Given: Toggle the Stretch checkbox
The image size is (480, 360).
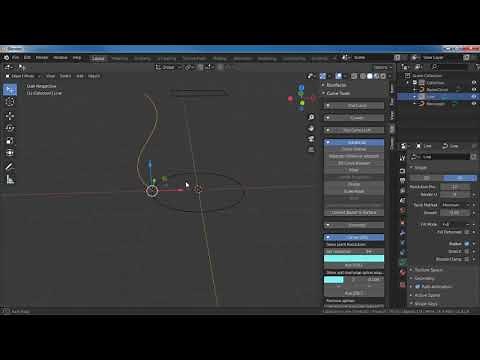Looking at the screenshot, I should coord(467,251).
